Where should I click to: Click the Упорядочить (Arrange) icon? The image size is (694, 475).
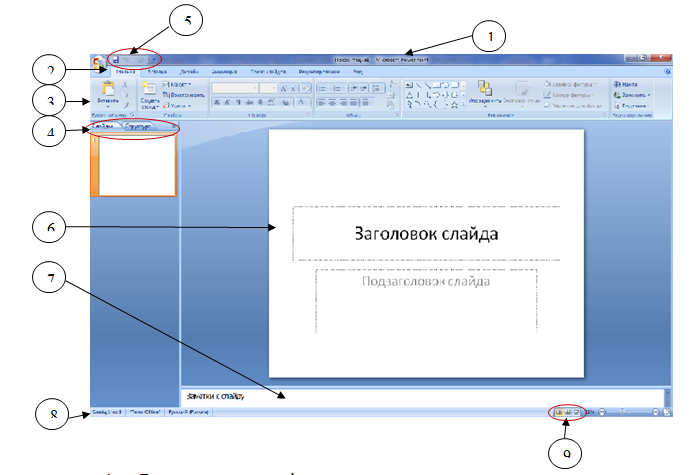click(483, 91)
